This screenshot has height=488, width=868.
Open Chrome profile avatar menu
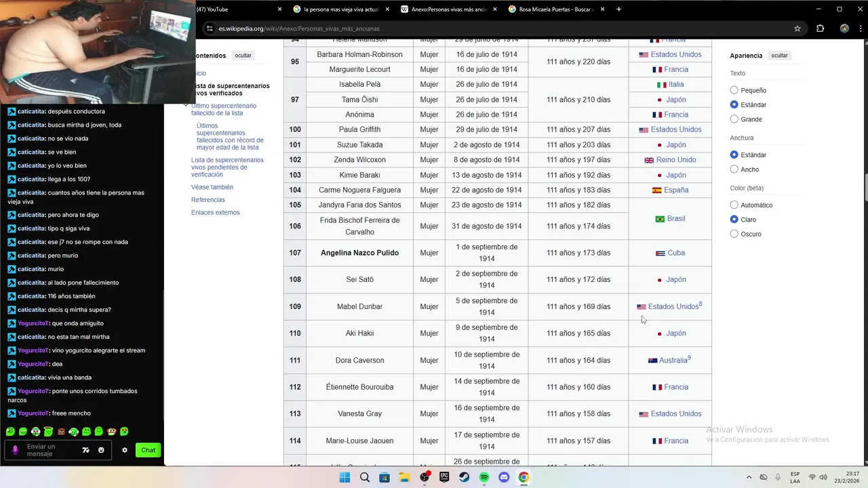(x=844, y=28)
